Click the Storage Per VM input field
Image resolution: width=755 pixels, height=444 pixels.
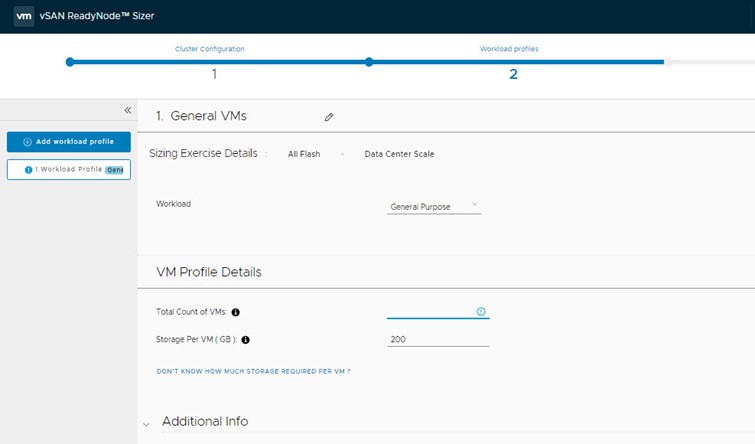pyautogui.click(x=438, y=339)
